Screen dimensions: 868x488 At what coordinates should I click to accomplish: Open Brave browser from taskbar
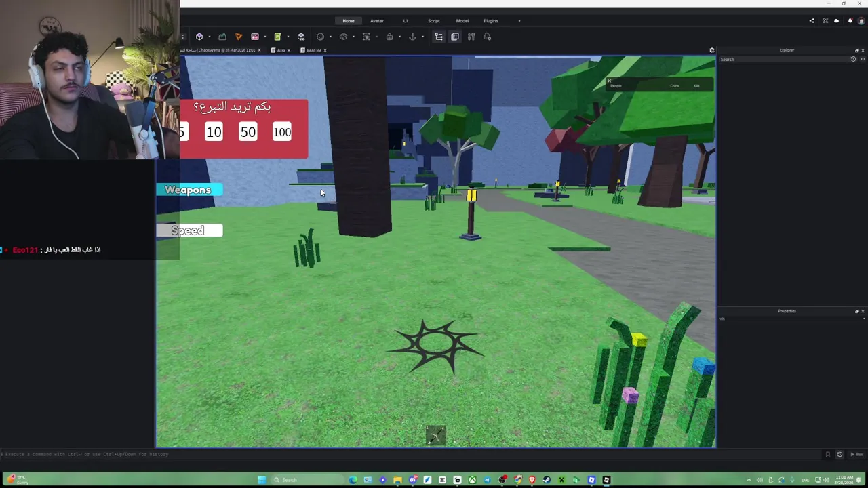pyautogui.click(x=532, y=480)
